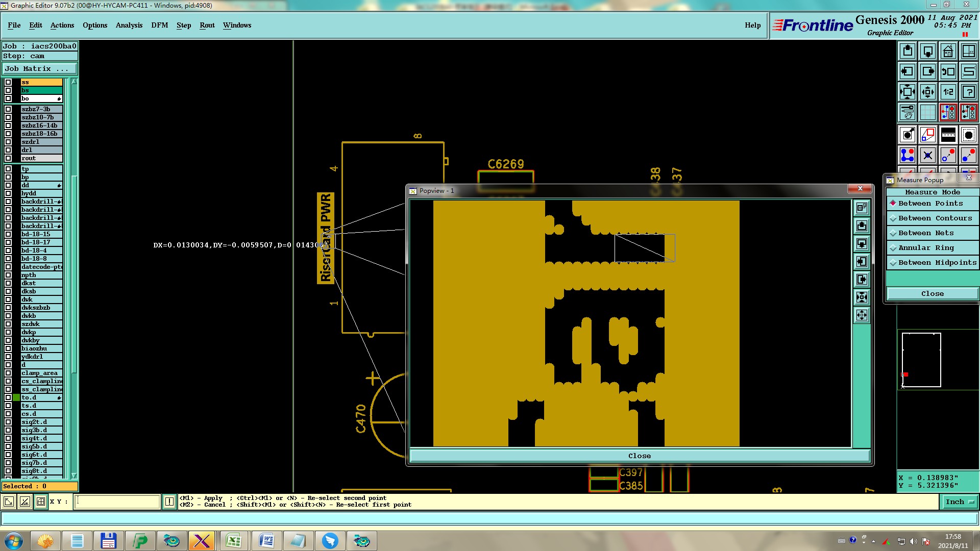Click the feature select arrow-circle icon
980x551 pixels.
pos(907,135)
